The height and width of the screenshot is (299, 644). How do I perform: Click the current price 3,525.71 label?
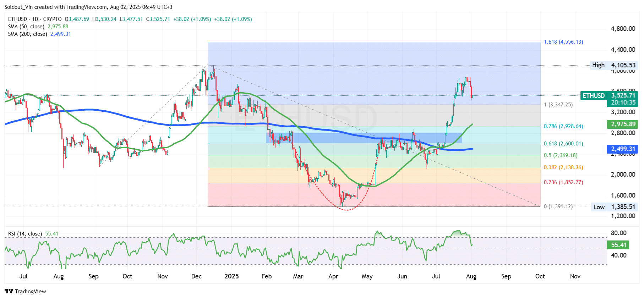(x=623, y=95)
